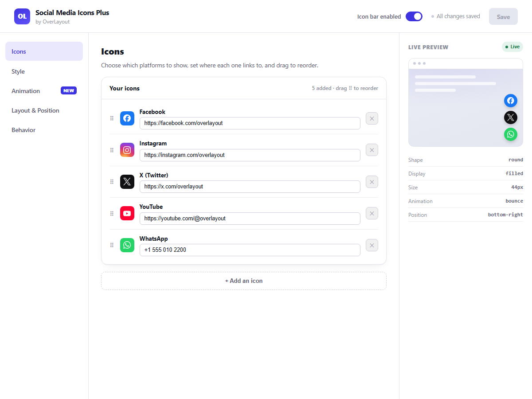Click the 'Social Media Icons Plus' title
Image resolution: width=532 pixels, height=399 pixels.
click(72, 12)
